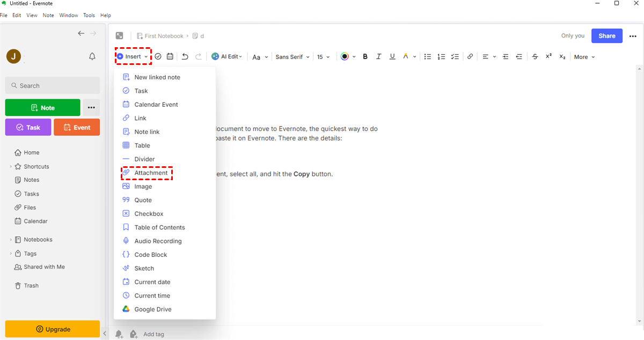Click the notifications bell icon
Image resolution: width=644 pixels, height=340 pixels.
[92, 56]
